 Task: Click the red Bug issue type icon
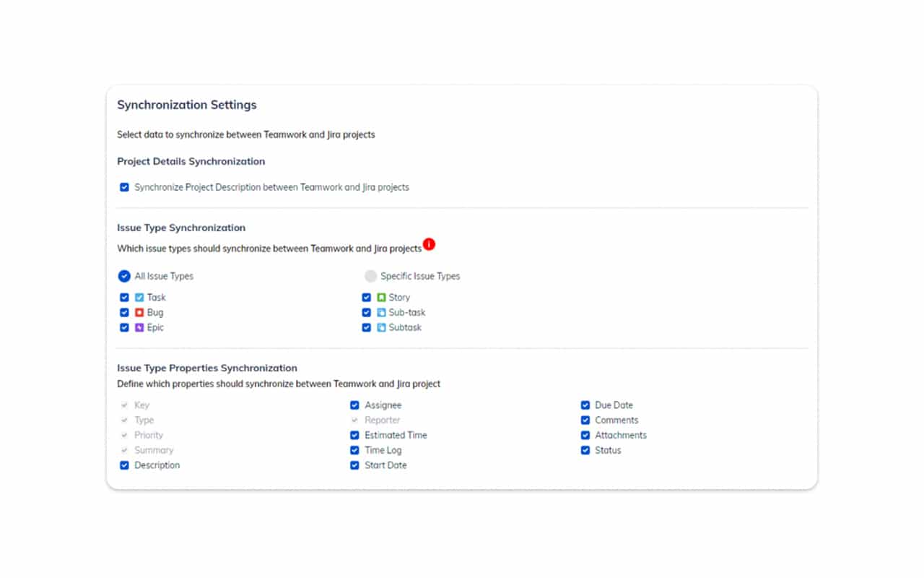[139, 312]
